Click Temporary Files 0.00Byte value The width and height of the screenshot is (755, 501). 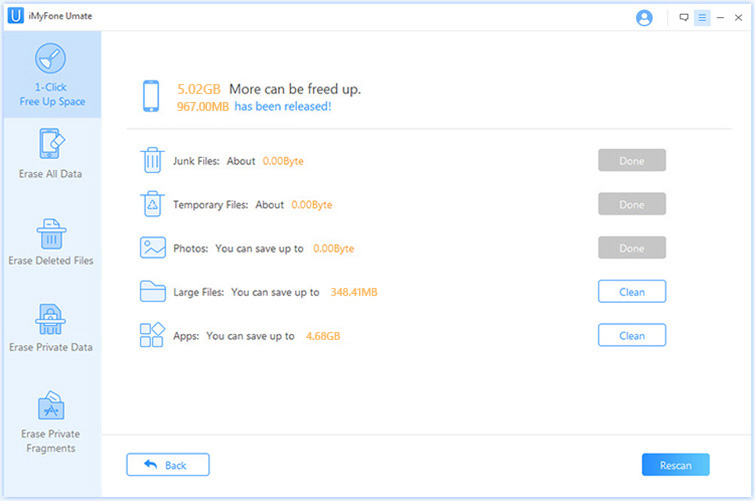point(312,205)
